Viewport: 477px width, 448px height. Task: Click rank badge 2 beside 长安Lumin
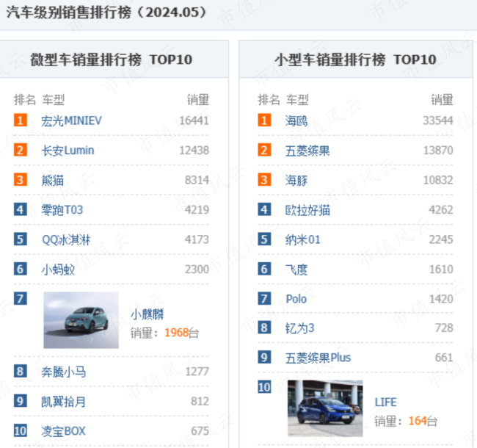tap(21, 150)
